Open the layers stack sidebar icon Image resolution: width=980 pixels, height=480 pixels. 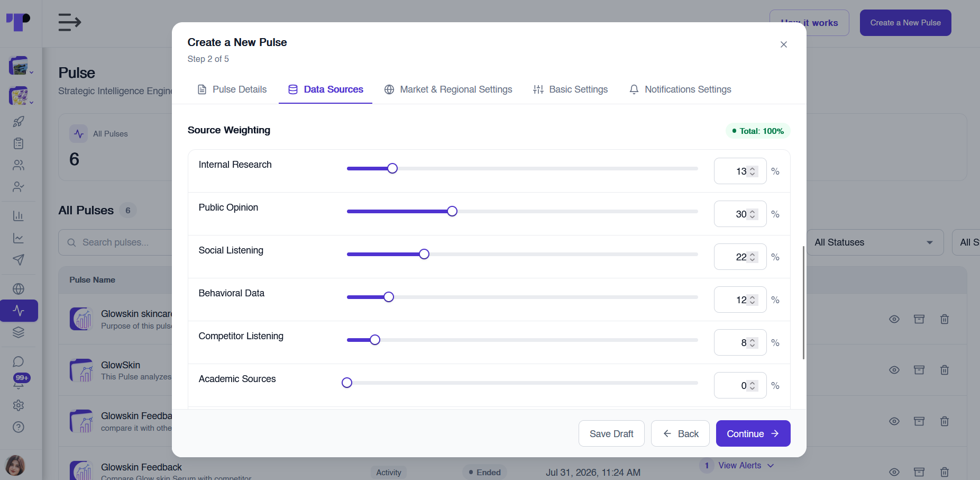(x=19, y=332)
